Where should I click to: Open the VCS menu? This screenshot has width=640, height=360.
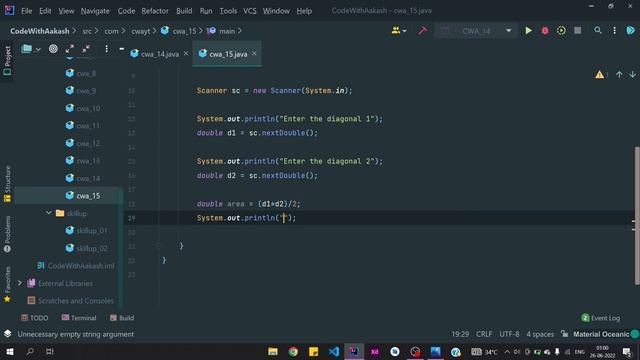[250, 11]
